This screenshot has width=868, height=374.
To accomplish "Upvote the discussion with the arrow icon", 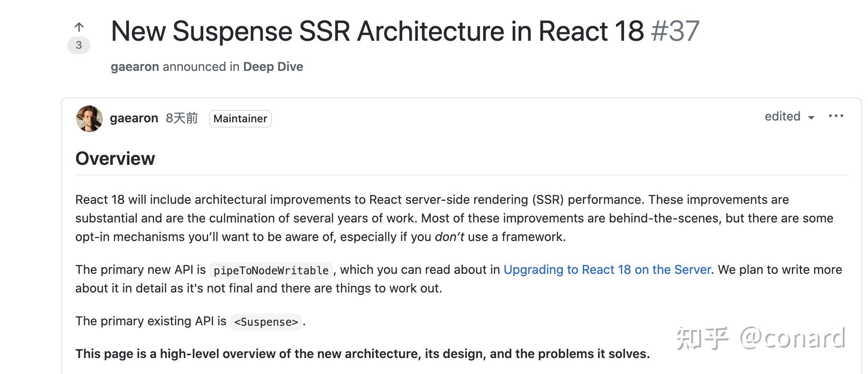I will point(79,27).
